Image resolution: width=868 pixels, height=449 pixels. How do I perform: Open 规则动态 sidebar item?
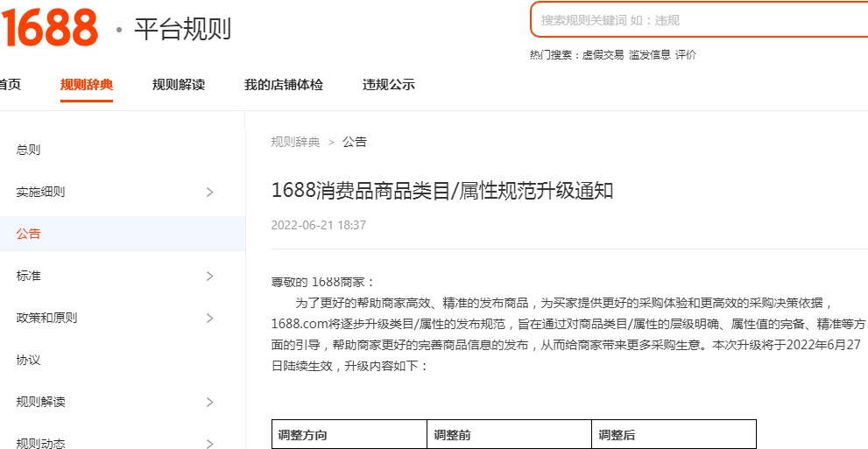tap(40, 443)
